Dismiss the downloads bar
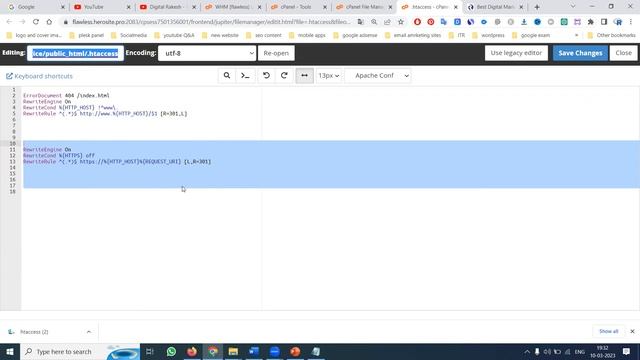Viewport: 640px width, 360px height. [x=632, y=331]
